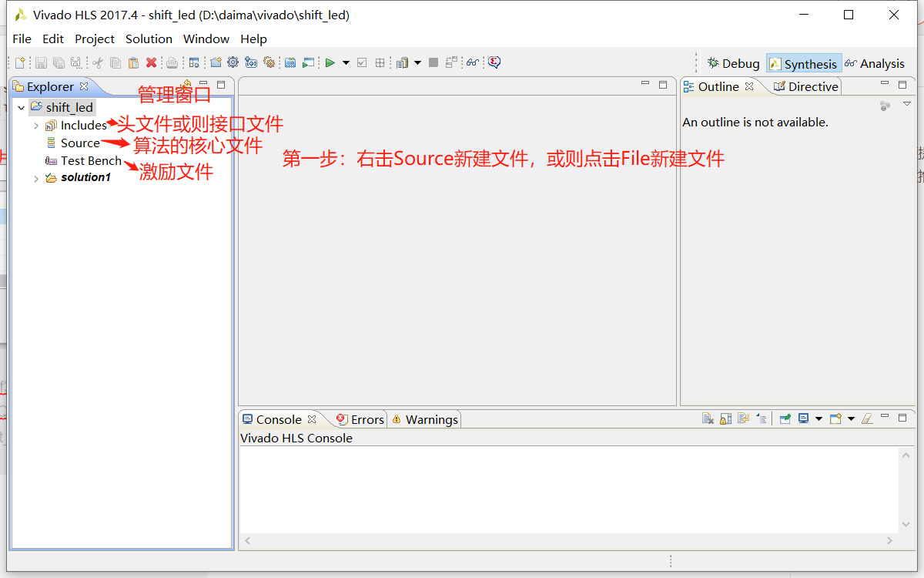
Task: Open the Outline view menu triangle
Action: (x=906, y=103)
